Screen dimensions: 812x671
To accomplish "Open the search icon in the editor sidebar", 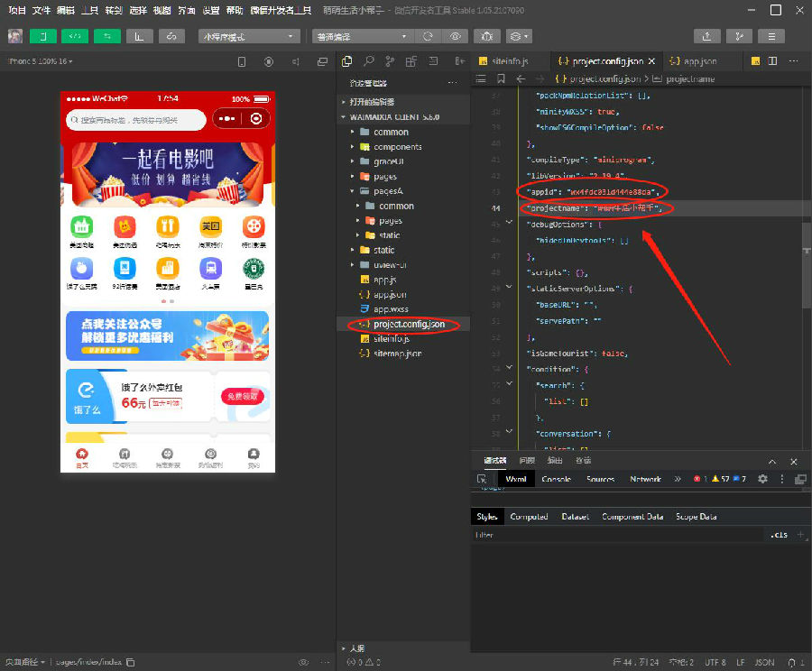I will [368, 61].
